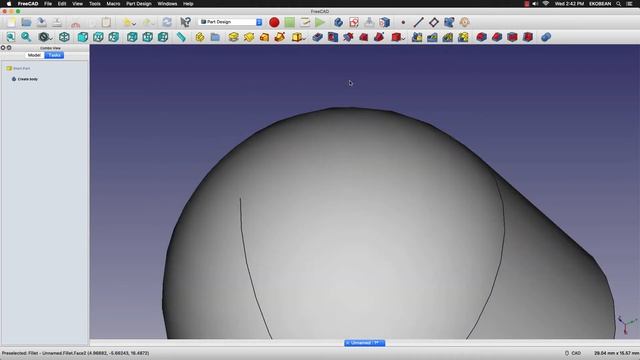The width and height of the screenshot is (640, 360).
Task: Open the Part Design workbench selector
Action: pos(231,22)
